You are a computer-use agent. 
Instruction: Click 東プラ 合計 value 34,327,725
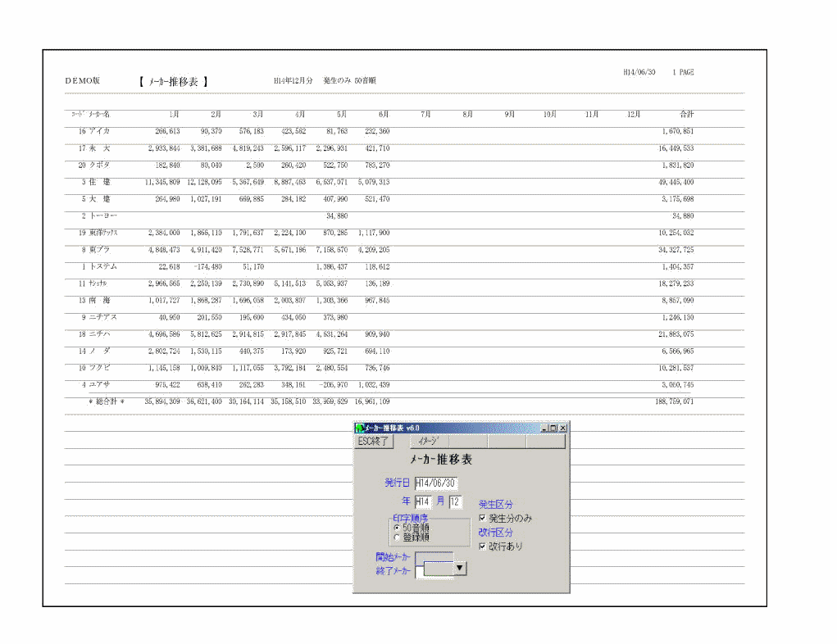point(676,249)
